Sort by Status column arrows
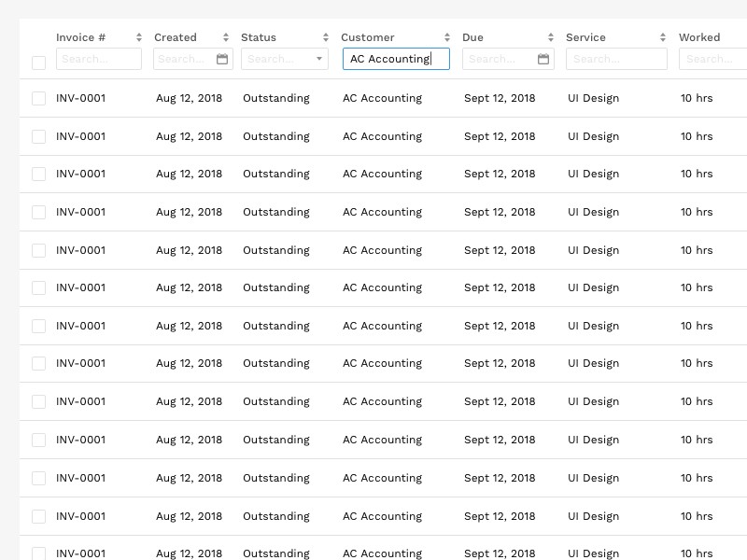The width and height of the screenshot is (747, 560). [x=326, y=37]
